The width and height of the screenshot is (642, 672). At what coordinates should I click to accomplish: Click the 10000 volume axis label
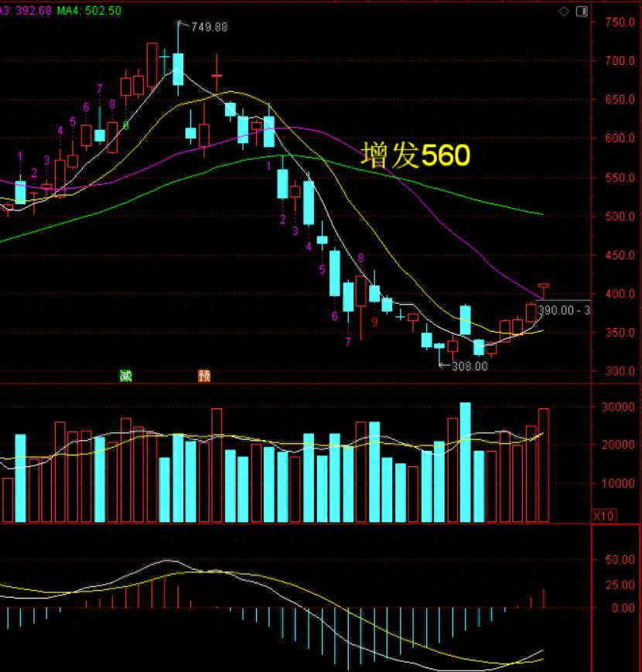click(618, 483)
